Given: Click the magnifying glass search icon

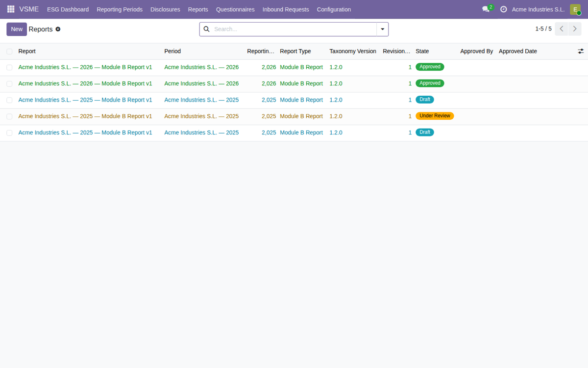Looking at the screenshot, I should pyautogui.click(x=206, y=29).
